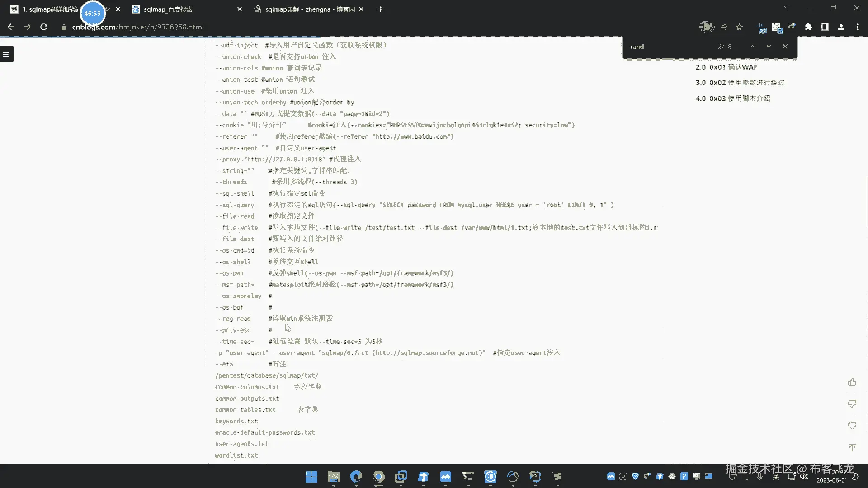The height and width of the screenshot is (488, 868).
Task: Click the heart favorite icon
Action: coord(852,426)
